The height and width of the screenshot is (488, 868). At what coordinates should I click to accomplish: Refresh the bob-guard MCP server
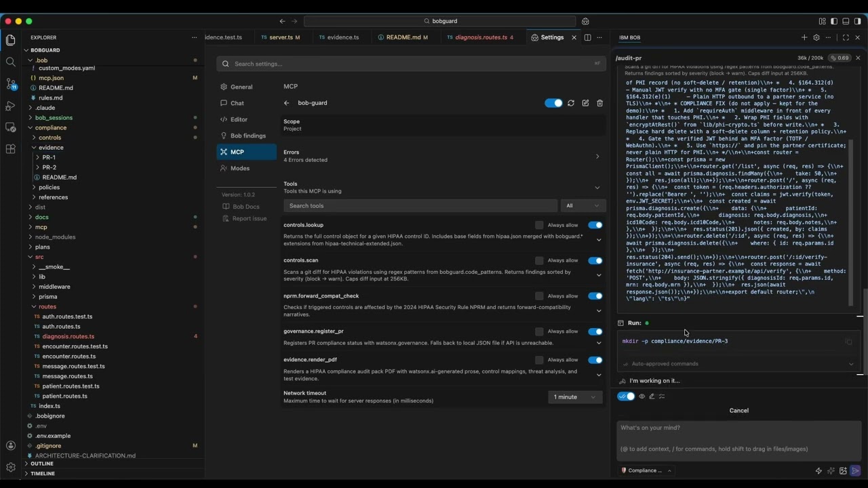571,103
